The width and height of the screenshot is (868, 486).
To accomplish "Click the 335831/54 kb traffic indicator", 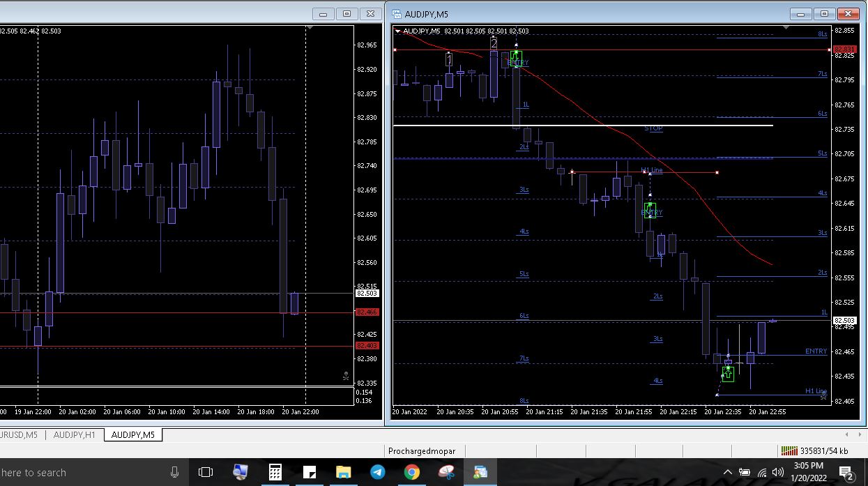I will (825, 451).
